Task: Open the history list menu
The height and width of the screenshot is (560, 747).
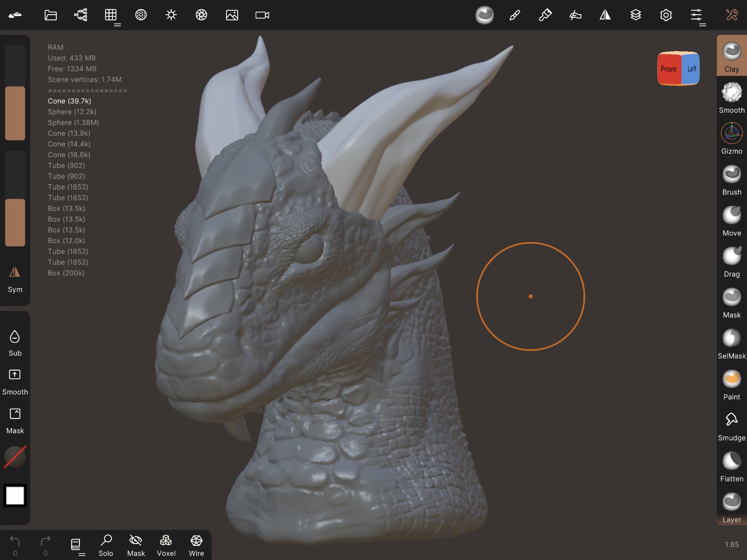Action: [x=76, y=544]
